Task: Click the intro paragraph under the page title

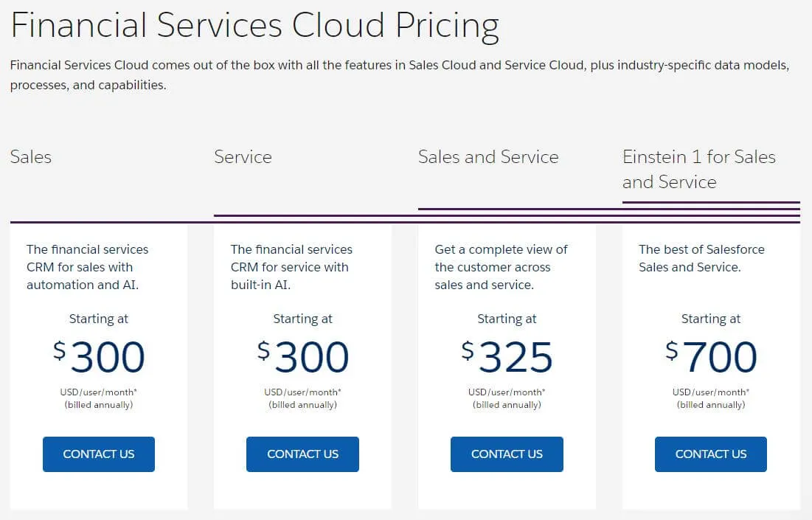Action: pyautogui.click(x=399, y=74)
